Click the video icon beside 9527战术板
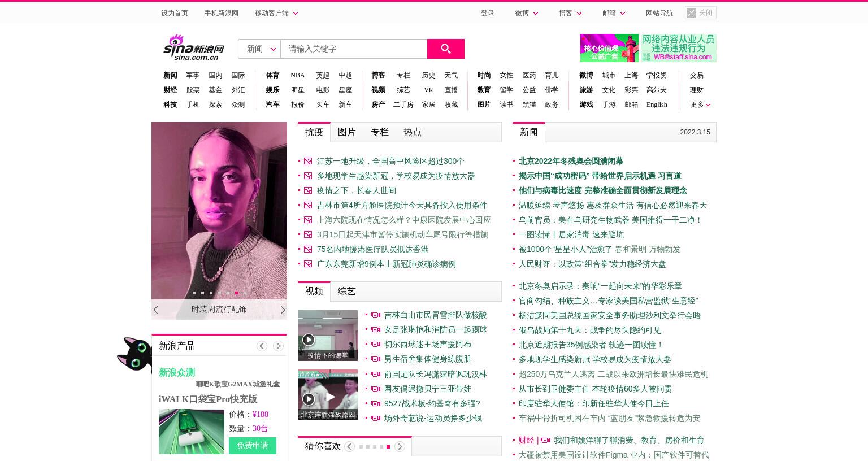 tap(376, 403)
